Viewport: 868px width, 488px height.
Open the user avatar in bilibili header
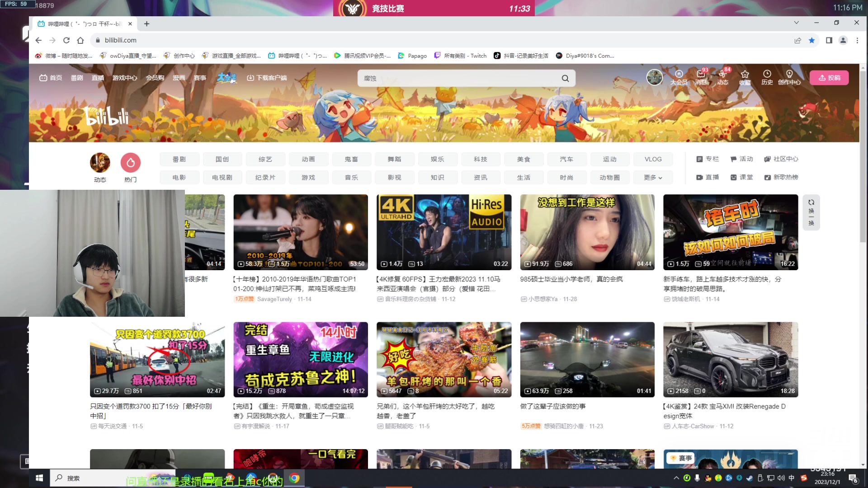654,78
